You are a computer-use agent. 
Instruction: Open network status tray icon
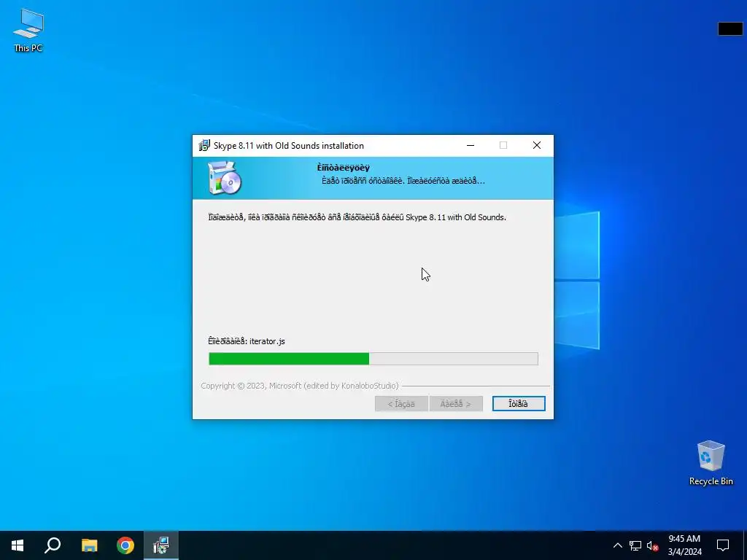coord(635,545)
